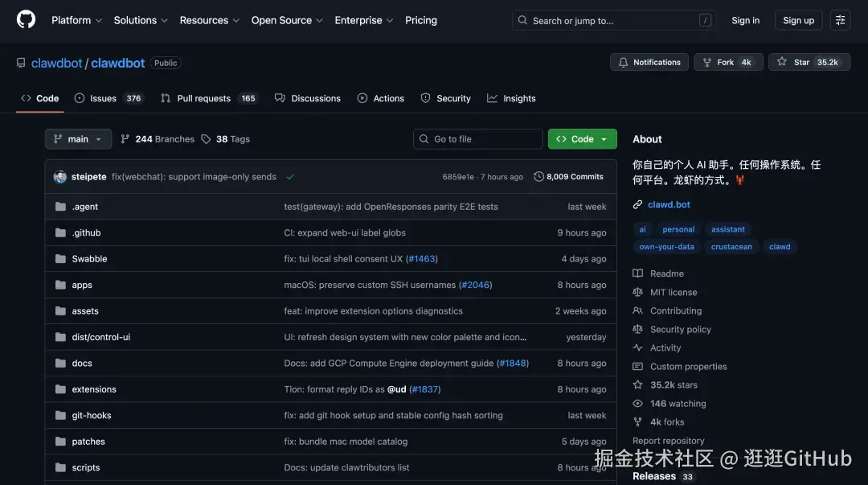Open commit 6859e1e hash

pos(458,177)
